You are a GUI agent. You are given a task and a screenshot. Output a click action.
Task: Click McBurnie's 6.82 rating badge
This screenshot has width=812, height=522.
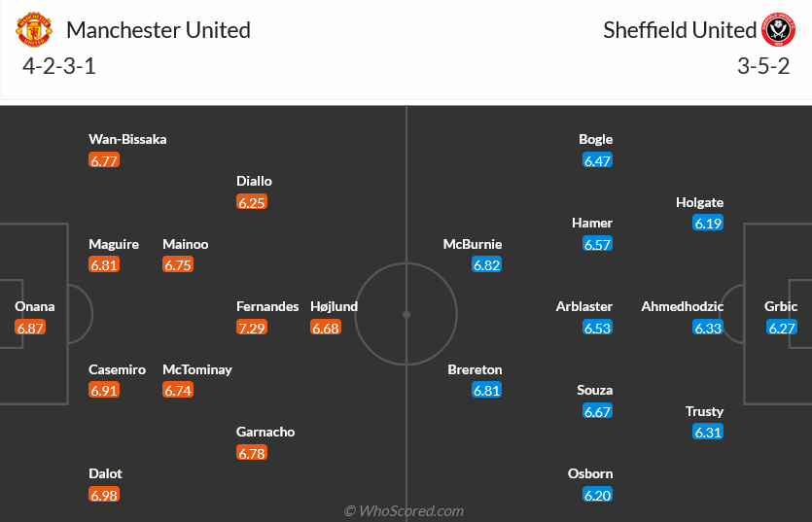[x=487, y=264]
